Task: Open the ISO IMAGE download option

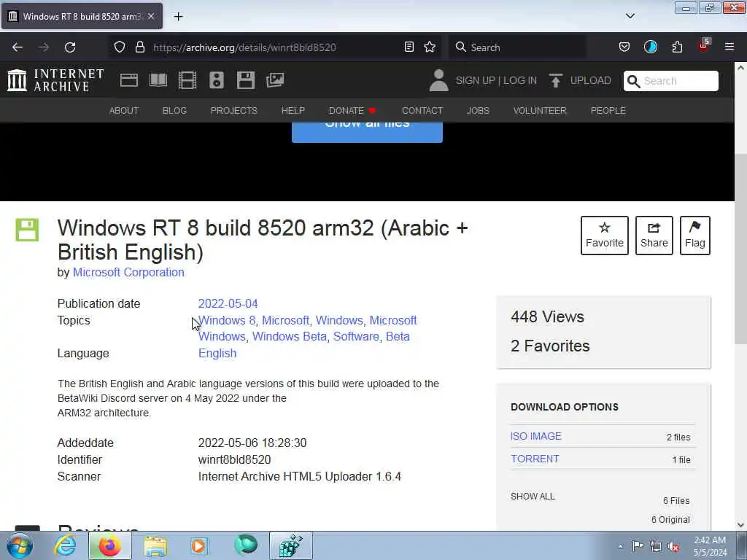Action: pyautogui.click(x=536, y=436)
